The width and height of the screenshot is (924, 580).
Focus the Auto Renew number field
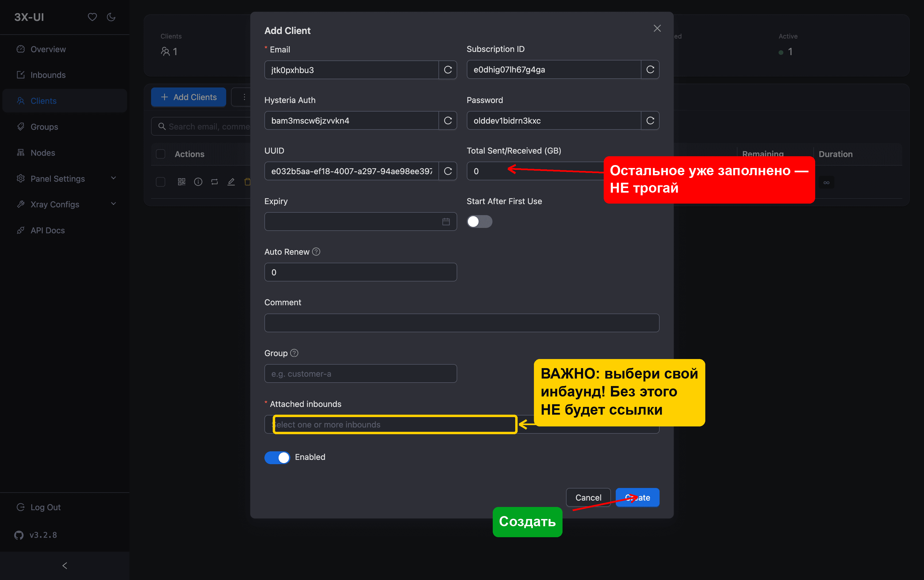[361, 272]
